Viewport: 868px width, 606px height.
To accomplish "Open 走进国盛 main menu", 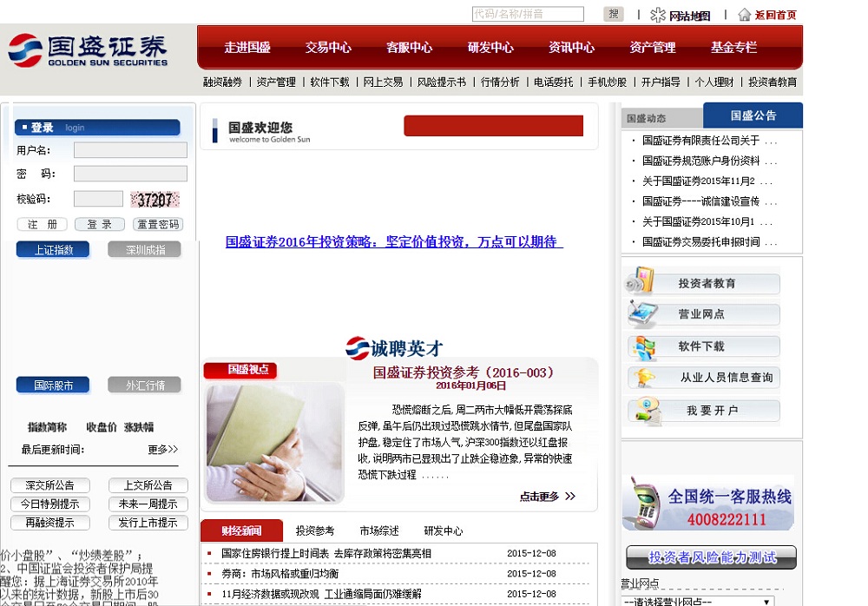I will (x=247, y=48).
